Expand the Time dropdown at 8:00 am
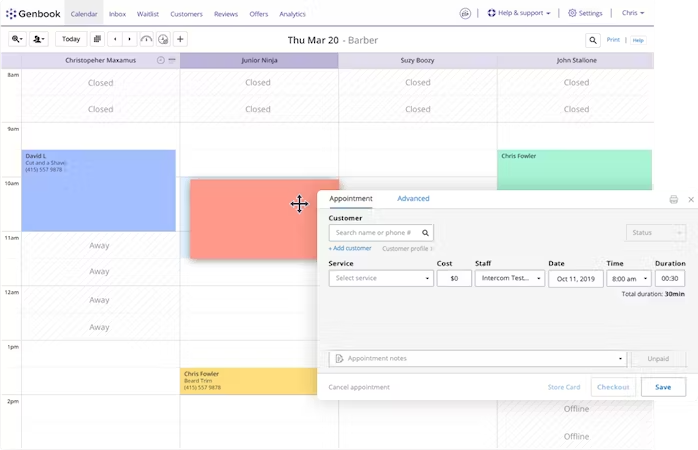The width and height of the screenshot is (698, 450). (x=629, y=279)
